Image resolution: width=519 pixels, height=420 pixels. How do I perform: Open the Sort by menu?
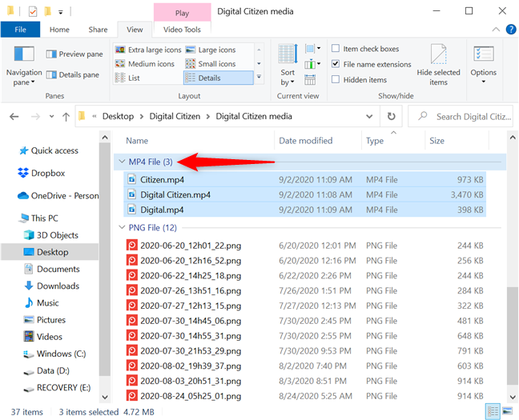coord(288,66)
